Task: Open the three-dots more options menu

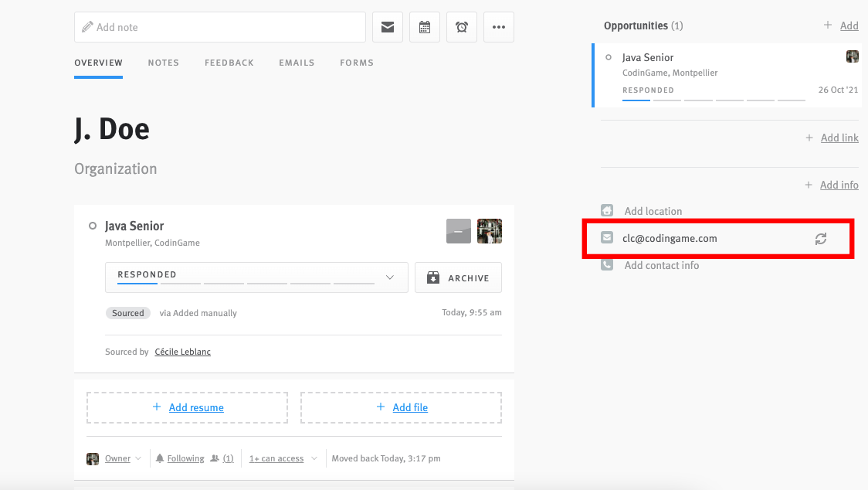Action: tap(499, 27)
